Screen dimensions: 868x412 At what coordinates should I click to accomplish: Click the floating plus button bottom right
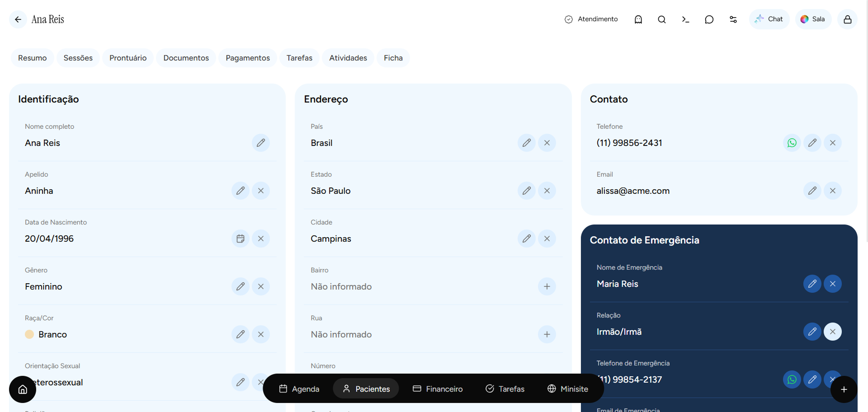click(x=844, y=389)
